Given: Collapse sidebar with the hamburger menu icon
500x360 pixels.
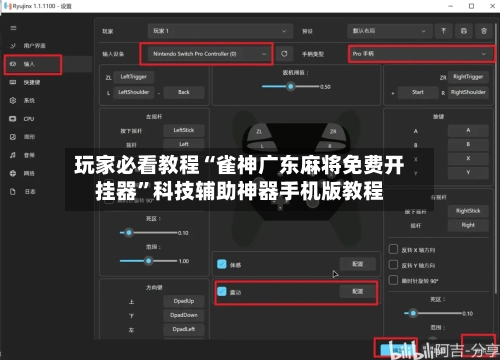Looking at the screenshot, I should click(x=13, y=28).
